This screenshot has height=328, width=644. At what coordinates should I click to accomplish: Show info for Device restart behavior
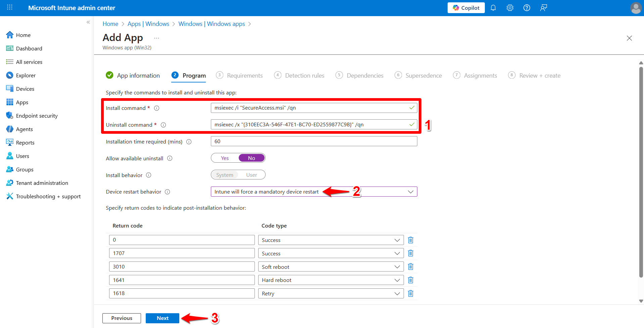tap(168, 192)
